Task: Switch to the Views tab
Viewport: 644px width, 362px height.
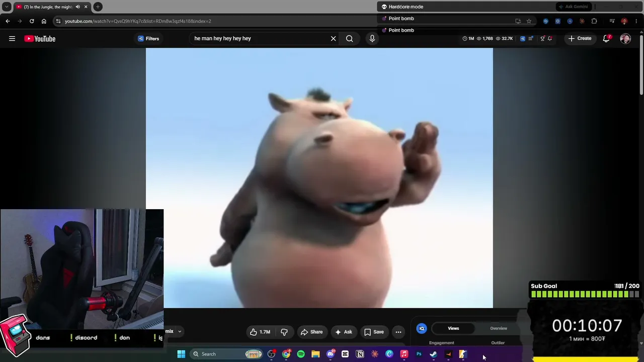Action: click(453, 328)
